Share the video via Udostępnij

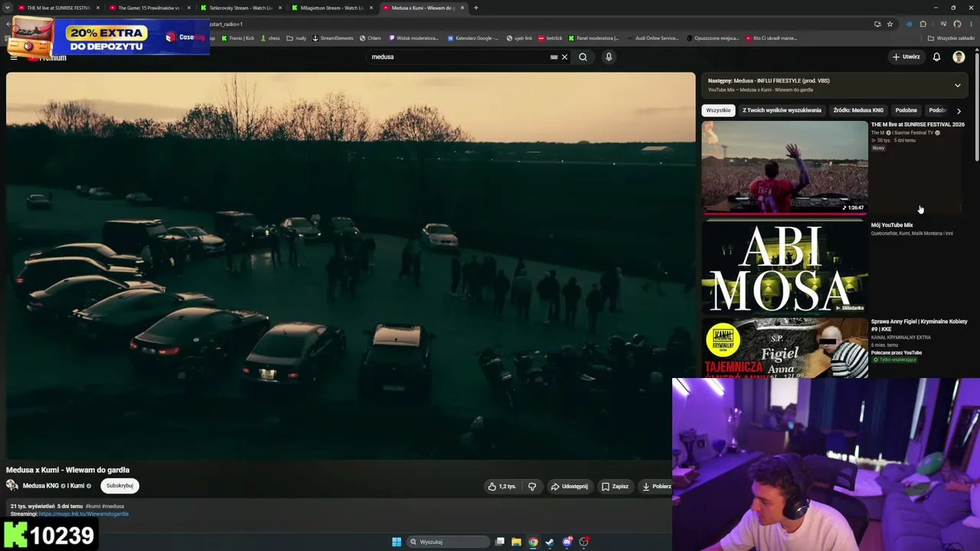569,486
